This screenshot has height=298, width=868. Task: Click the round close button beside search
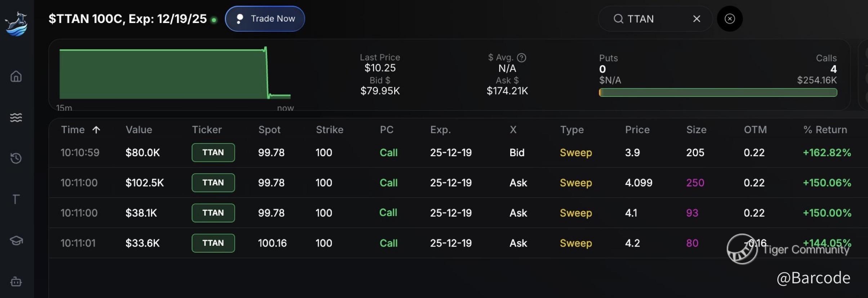coord(730,19)
